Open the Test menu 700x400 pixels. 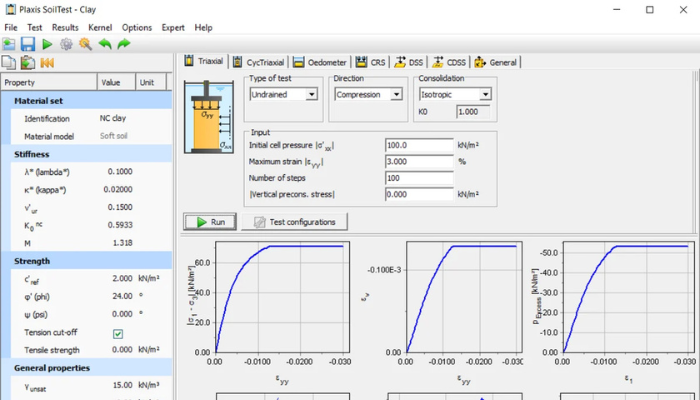click(x=34, y=28)
